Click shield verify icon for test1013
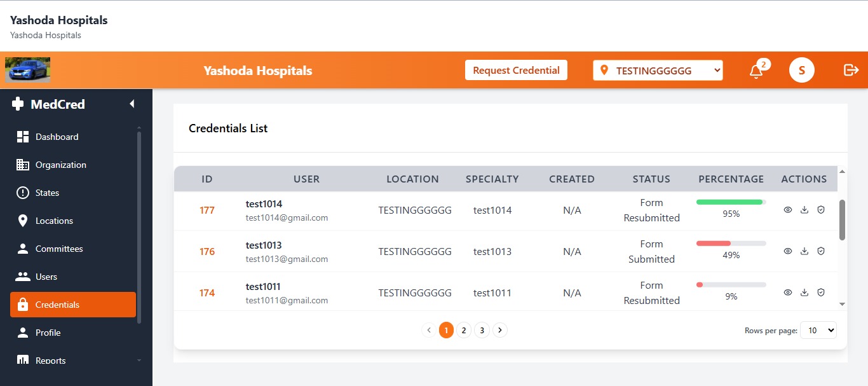Viewport: 868px width, 386px height. click(x=821, y=251)
